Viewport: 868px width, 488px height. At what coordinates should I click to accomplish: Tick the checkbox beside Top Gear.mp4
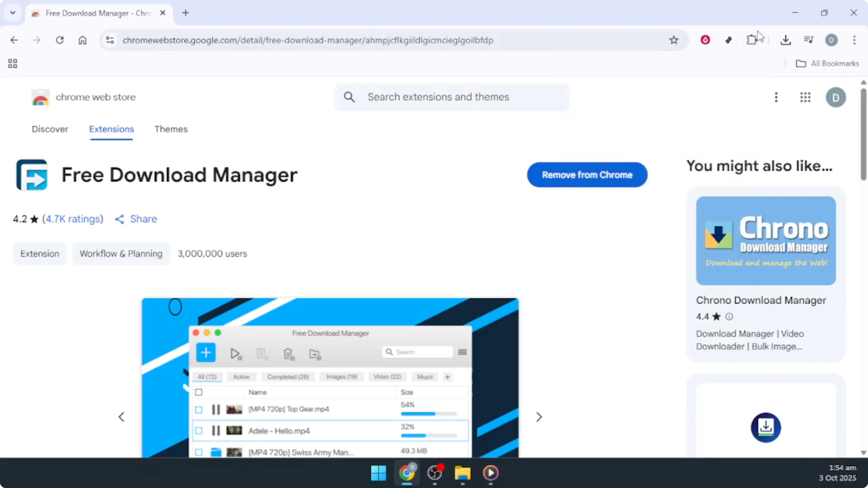tap(199, 410)
